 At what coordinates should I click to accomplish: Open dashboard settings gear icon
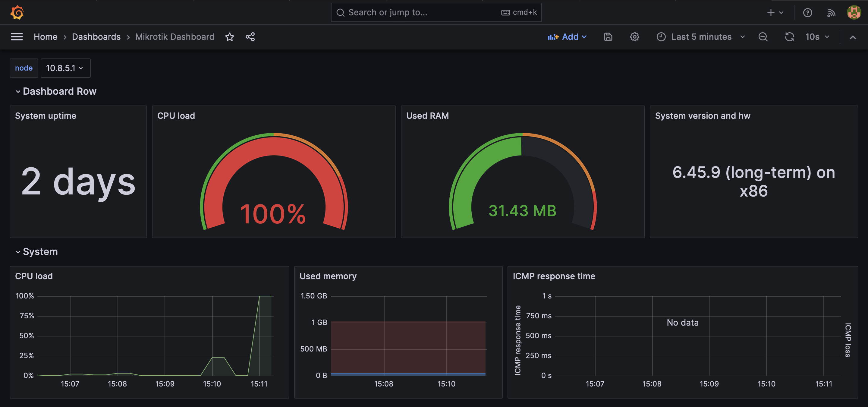tap(634, 37)
